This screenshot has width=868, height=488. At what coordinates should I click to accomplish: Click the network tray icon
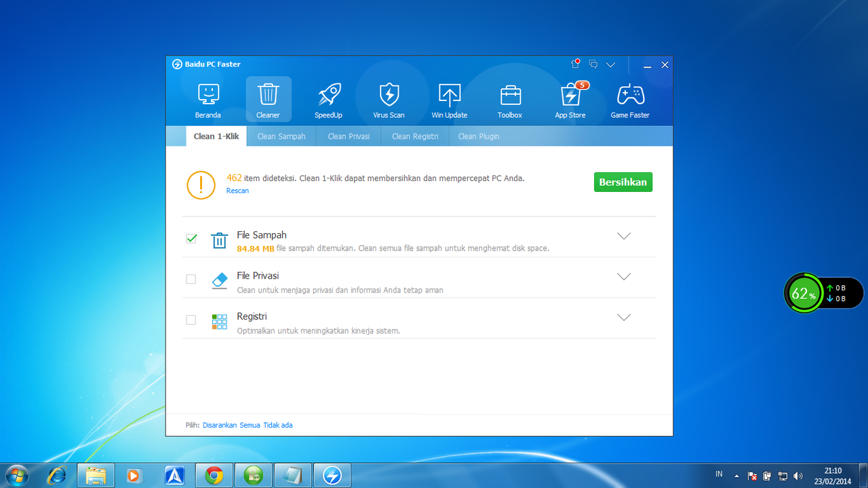783,476
